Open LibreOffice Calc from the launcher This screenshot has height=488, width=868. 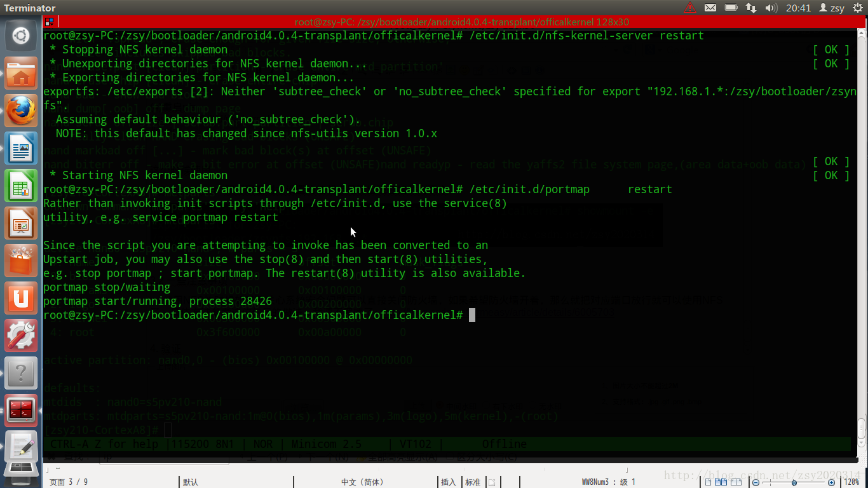[21, 187]
